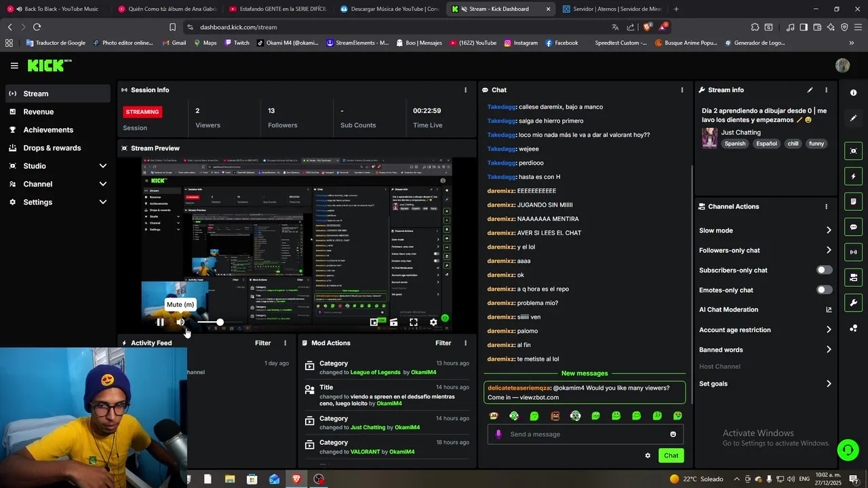
Task: Click the Spanish stream tag
Action: [x=734, y=144]
